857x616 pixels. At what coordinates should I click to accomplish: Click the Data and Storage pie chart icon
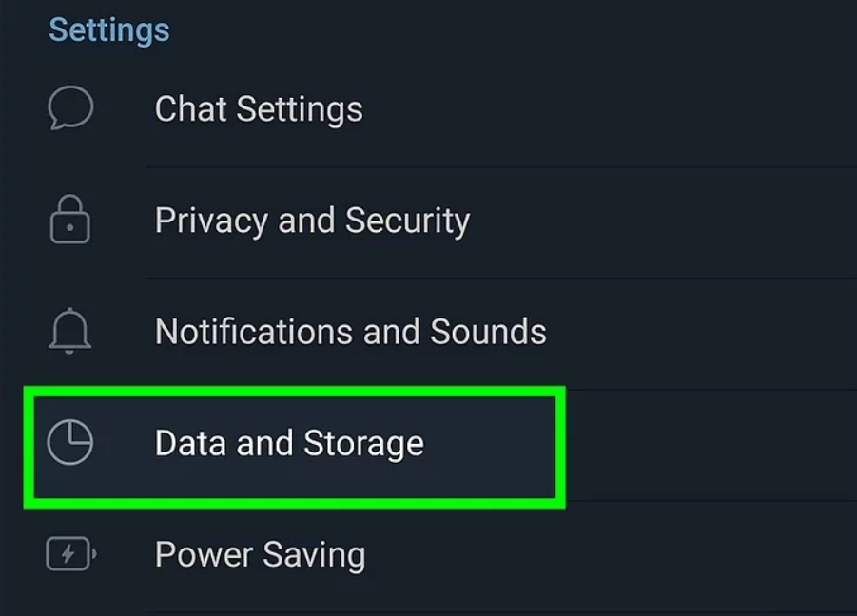pos(70,443)
